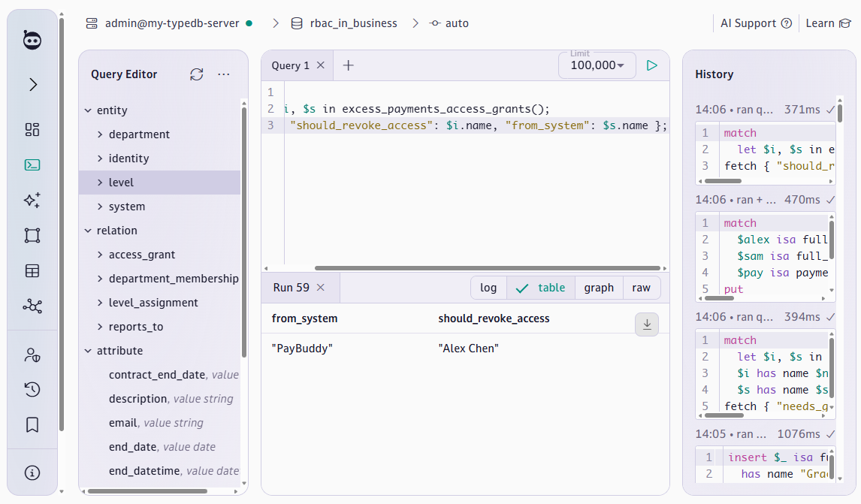This screenshot has height=504, width=861.
Task: Click admin@my-typedb-server connection breadcrumb
Action: [x=172, y=23]
